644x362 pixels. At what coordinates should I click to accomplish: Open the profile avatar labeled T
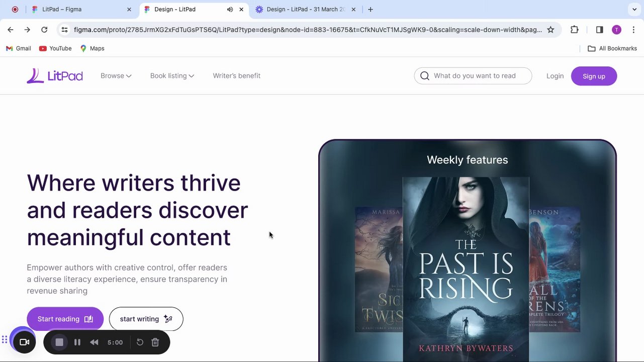616,30
